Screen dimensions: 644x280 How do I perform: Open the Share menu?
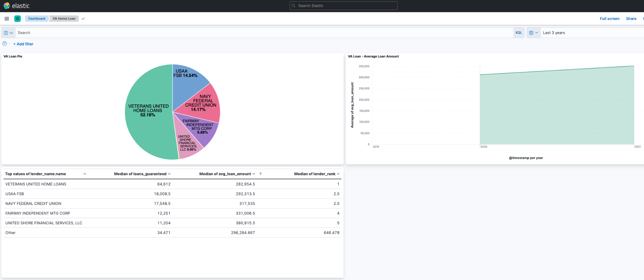(x=631, y=19)
